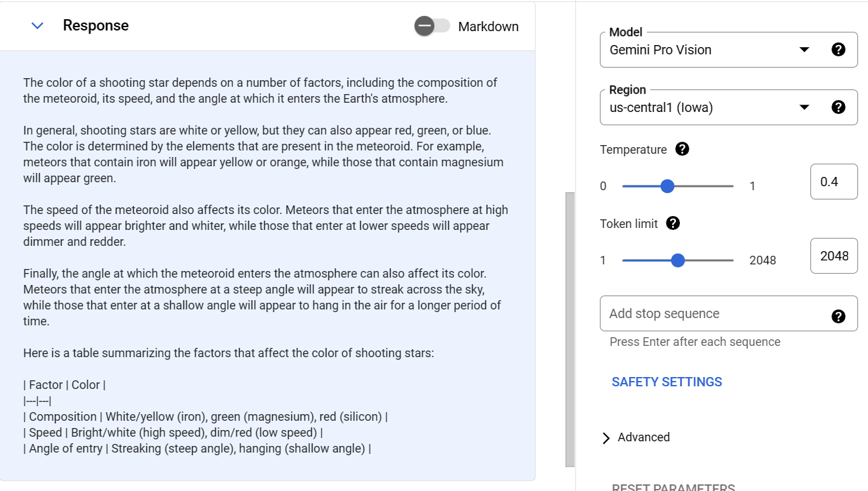The width and height of the screenshot is (868, 491).
Task: Click RESET PARAMETERS button
Action: pos(673,487)
